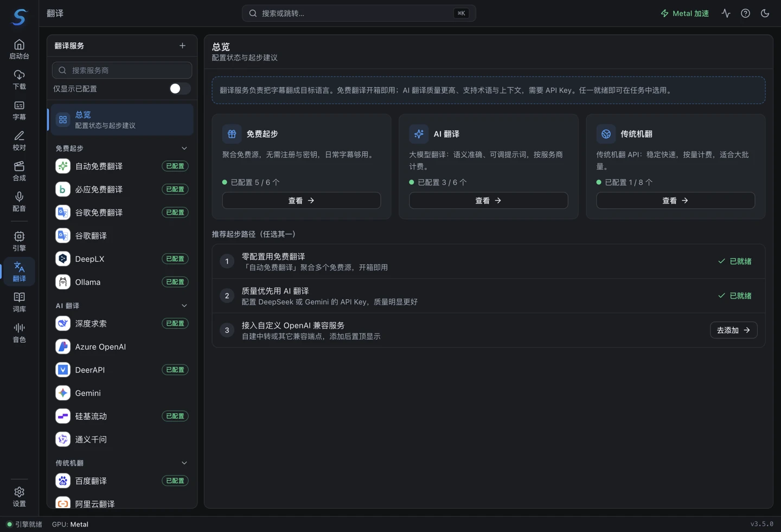Open the 字幕 subtitles section
The width and height of the screenshot is (781, 532).
pos(19,110)
